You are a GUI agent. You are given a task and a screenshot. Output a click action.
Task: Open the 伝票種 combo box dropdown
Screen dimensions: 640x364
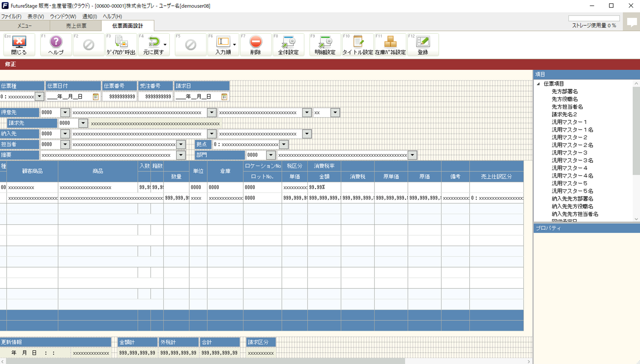click(40, 96)
